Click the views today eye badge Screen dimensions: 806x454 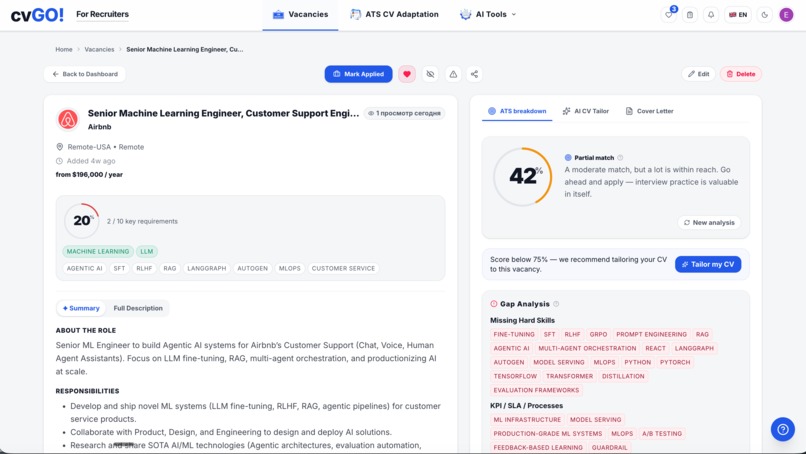click(405, 113)
